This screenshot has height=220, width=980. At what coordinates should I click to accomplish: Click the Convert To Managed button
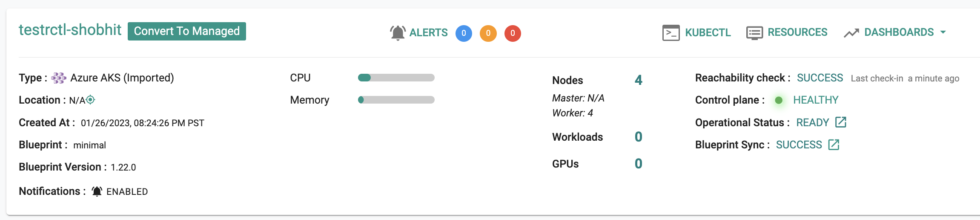click(x=187, y=31)
